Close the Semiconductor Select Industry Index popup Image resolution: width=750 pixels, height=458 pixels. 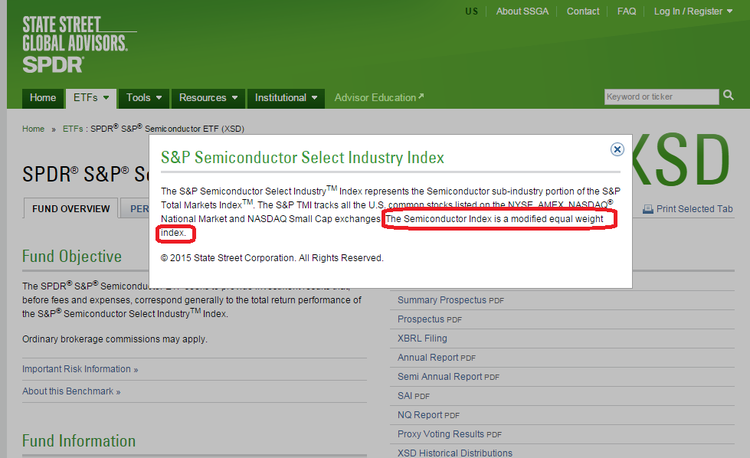617,149
